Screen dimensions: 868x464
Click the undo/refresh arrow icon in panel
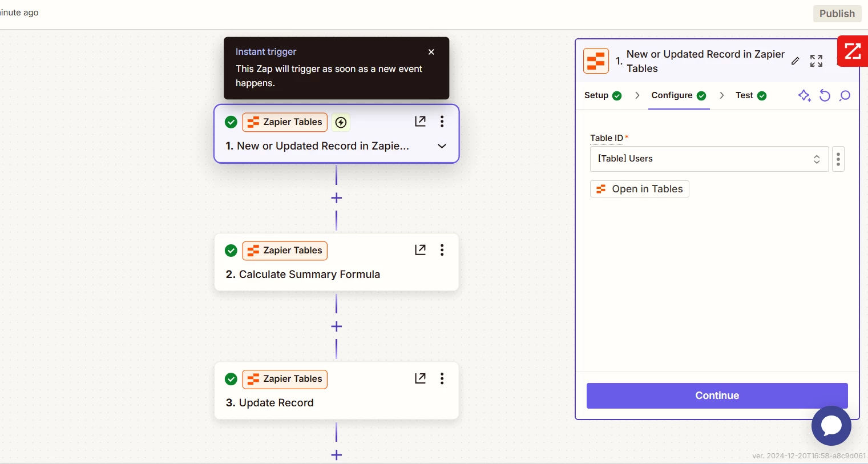[825, 95]
